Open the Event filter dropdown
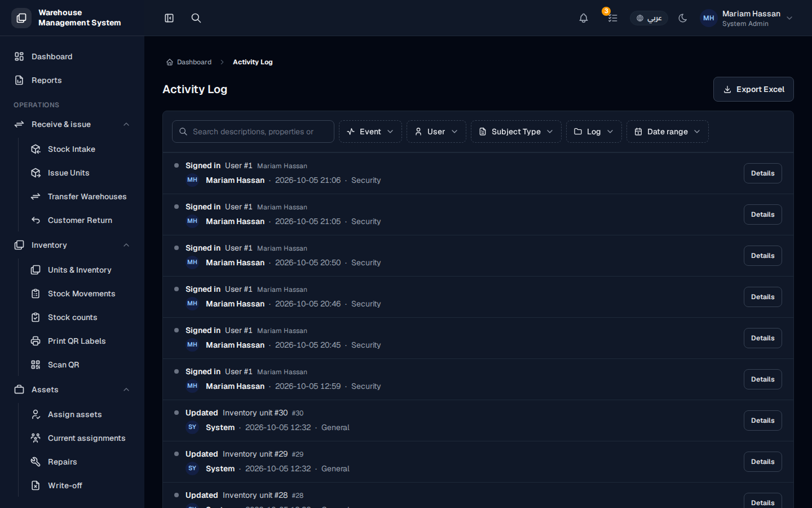The width and height of the screenshot is (812, 508). 370,132
